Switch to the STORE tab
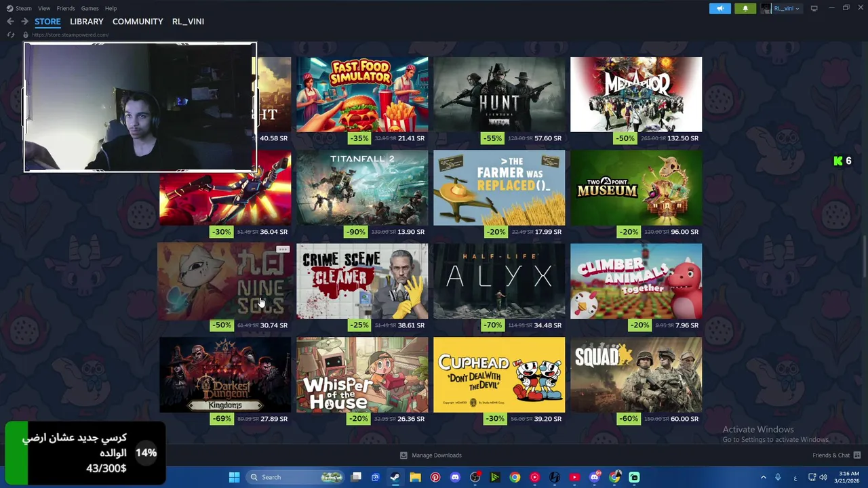The image size is (868, 488). (x=47, y=22)
